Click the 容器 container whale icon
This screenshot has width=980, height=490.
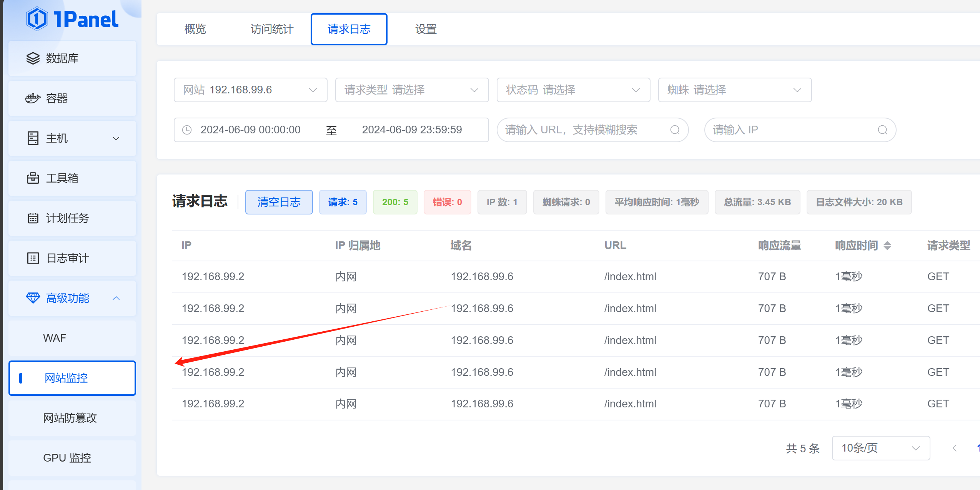tap(33, 98)
